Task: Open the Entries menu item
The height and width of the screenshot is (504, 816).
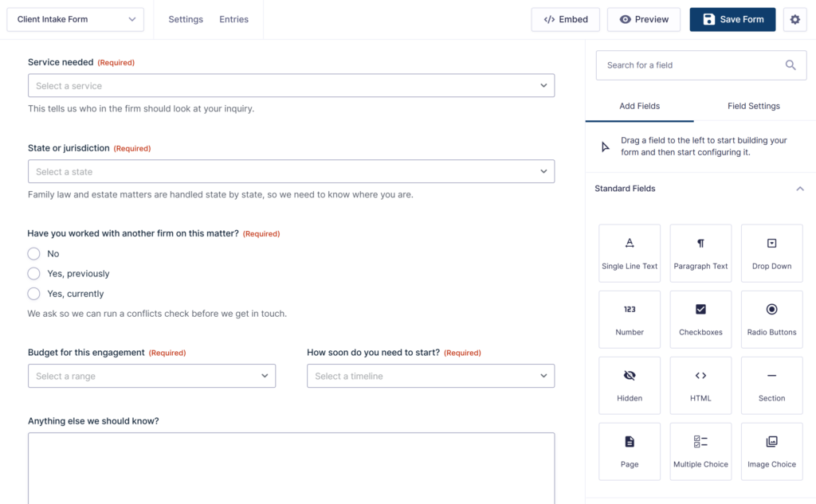Action: pyautogui.click(x=233, y=19)
